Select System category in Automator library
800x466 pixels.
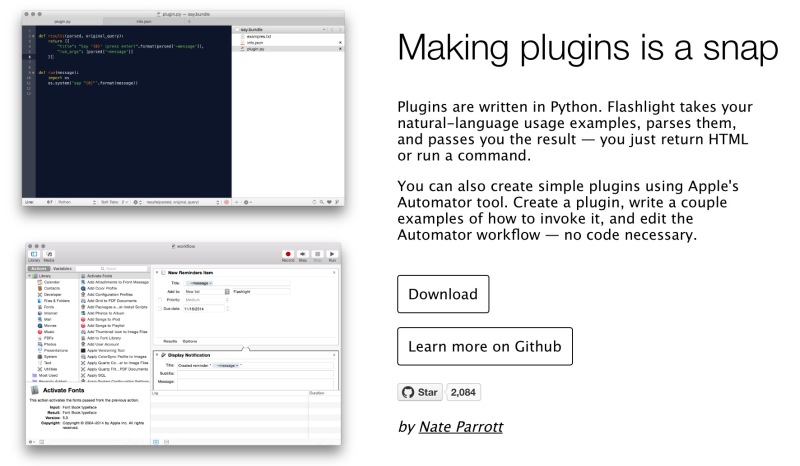(46, 357)
